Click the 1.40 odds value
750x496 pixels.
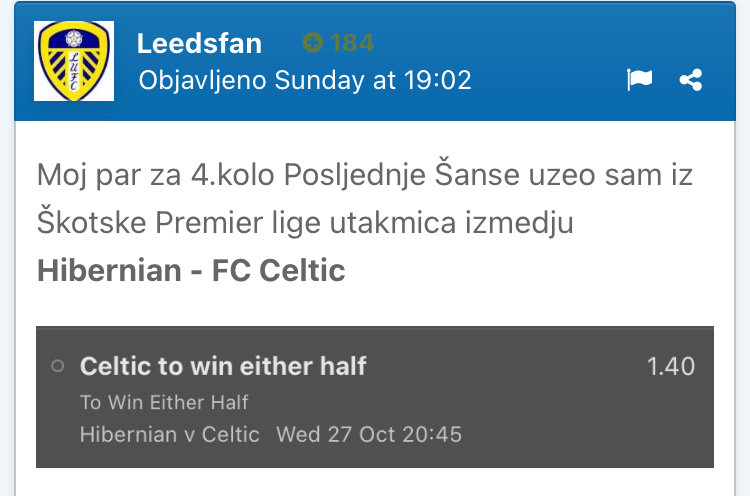tap(671, 366)
